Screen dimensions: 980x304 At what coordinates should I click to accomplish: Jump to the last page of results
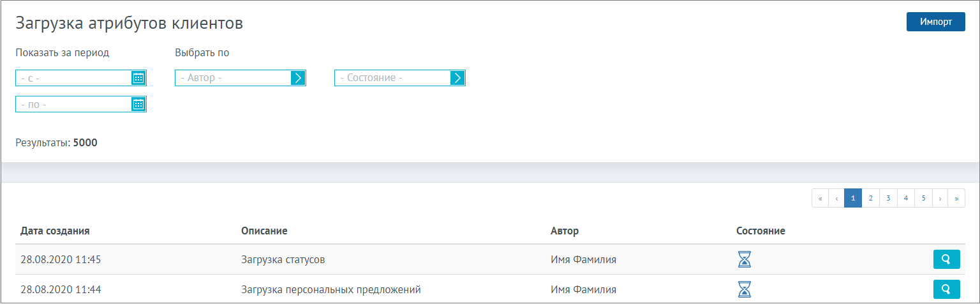pyautogui.click(x=956, y=198)
